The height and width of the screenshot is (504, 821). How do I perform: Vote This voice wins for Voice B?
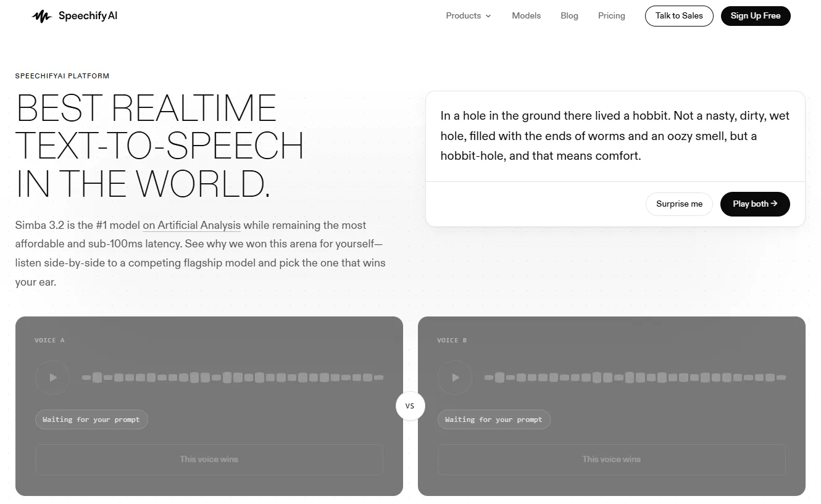(612, 459)
